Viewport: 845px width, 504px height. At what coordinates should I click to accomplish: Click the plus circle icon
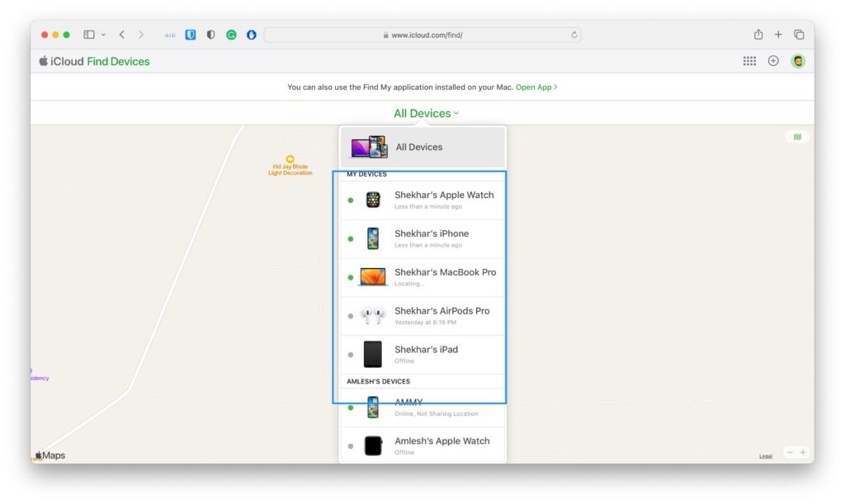coord(773,61)
